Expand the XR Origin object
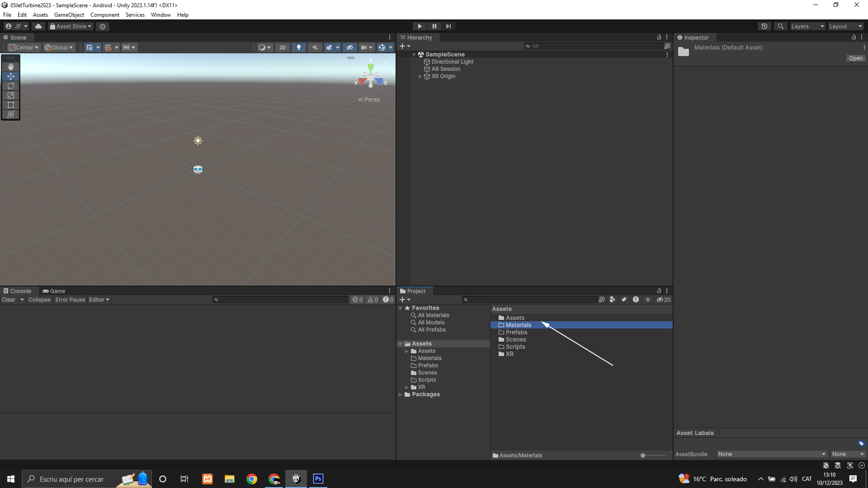This screenshot has width=868, height=488. pyautogui.click(x=420, y=76)
